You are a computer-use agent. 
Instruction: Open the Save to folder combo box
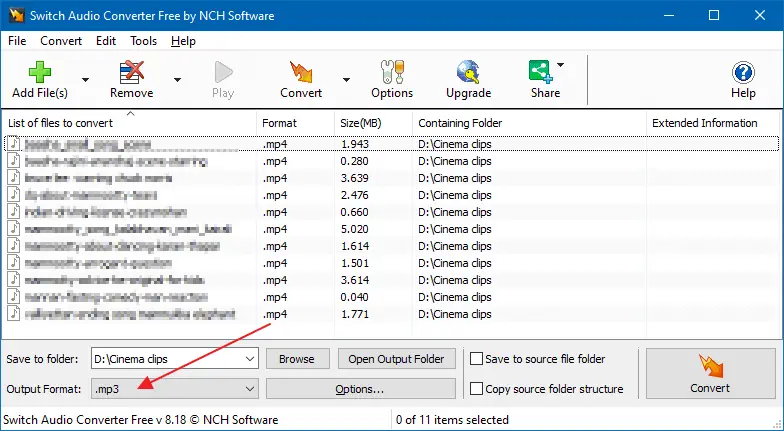coord(174,359)
